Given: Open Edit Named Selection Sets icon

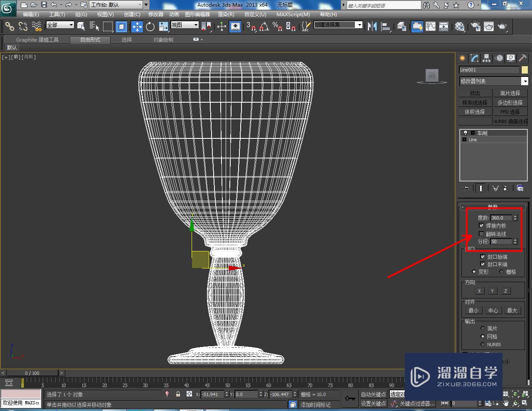Looking at the screenshot, I should click(306, 27).
